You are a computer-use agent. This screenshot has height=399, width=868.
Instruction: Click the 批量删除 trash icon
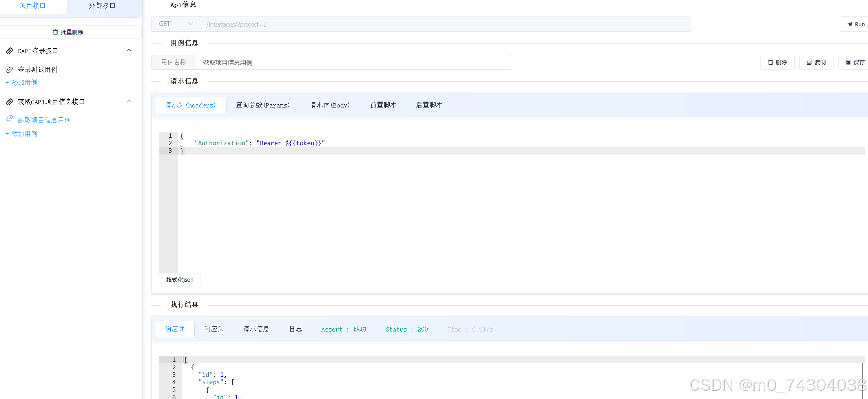pos(56,32)
